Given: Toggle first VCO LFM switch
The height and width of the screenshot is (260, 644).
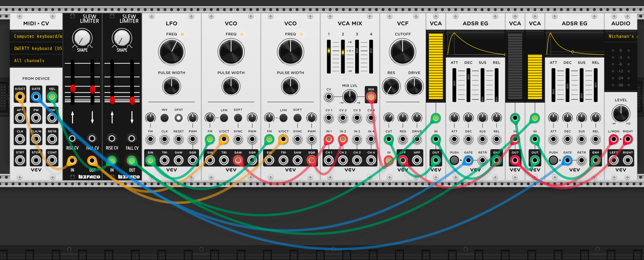Looking at the screenshot, I should pos(224,118).
